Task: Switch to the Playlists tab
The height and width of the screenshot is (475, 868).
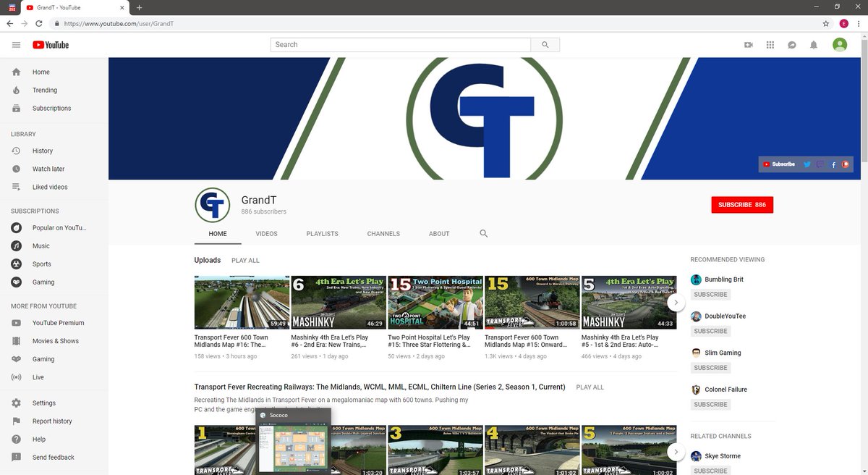Action: 322,234
